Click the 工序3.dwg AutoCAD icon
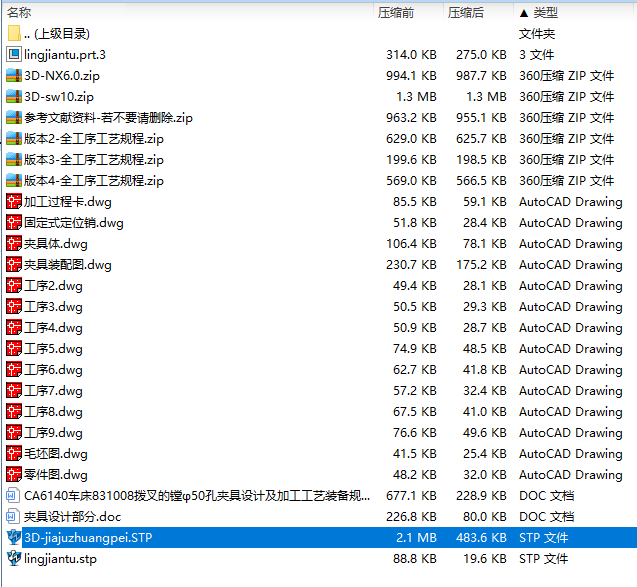This screenshot has height=587, width=637. click(14, 307)
